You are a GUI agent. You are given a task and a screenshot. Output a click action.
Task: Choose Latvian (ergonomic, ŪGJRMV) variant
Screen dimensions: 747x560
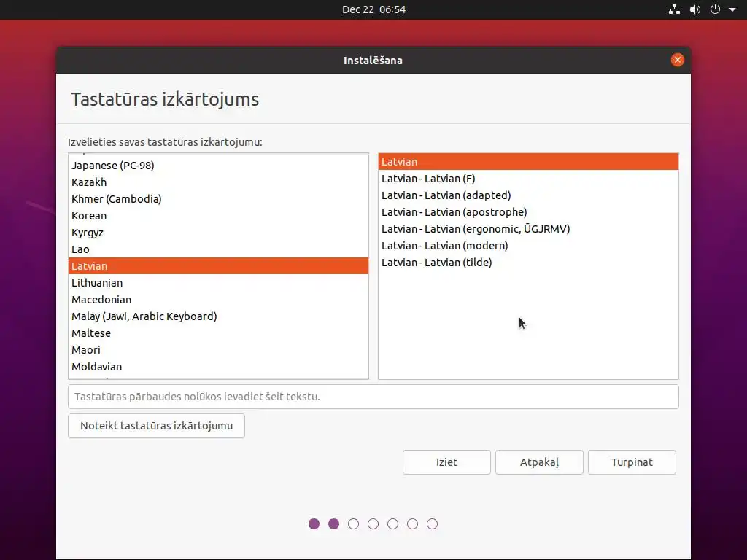click(528, 228)
